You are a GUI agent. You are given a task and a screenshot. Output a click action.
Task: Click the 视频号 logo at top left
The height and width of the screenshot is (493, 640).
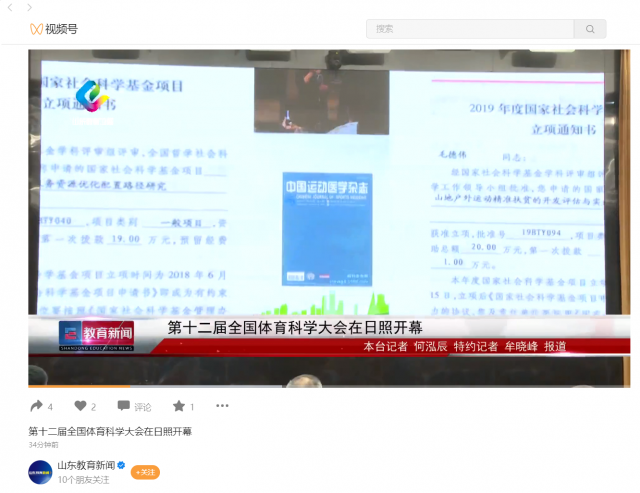click(x=53, y=29)
